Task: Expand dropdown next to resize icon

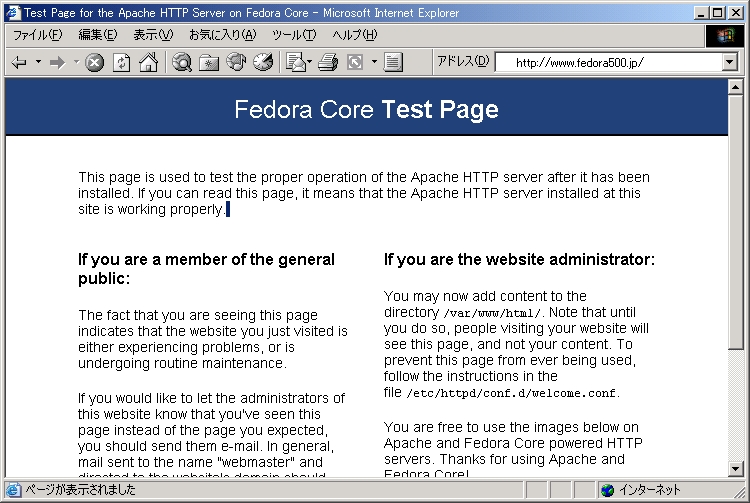Action: tap(374, 62)
